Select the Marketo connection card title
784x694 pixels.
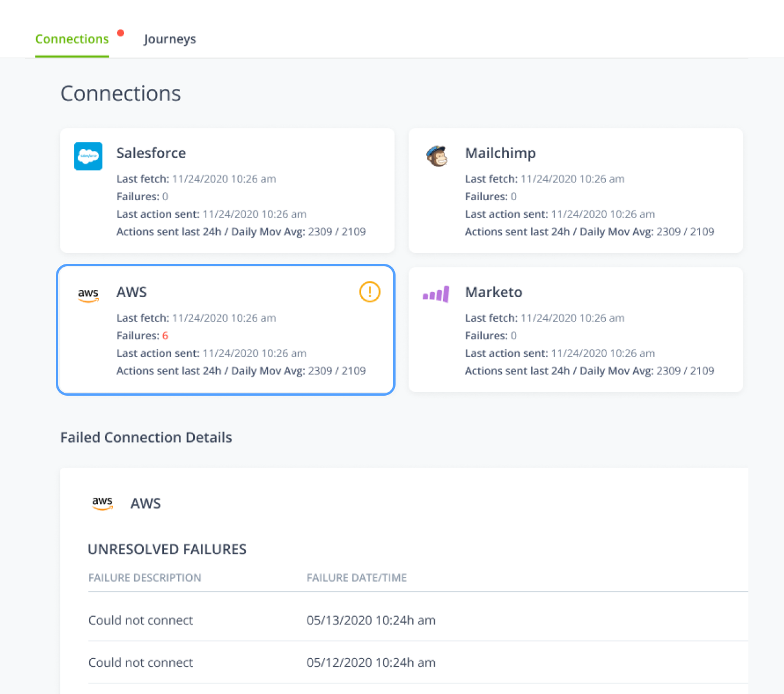[494, 292]
